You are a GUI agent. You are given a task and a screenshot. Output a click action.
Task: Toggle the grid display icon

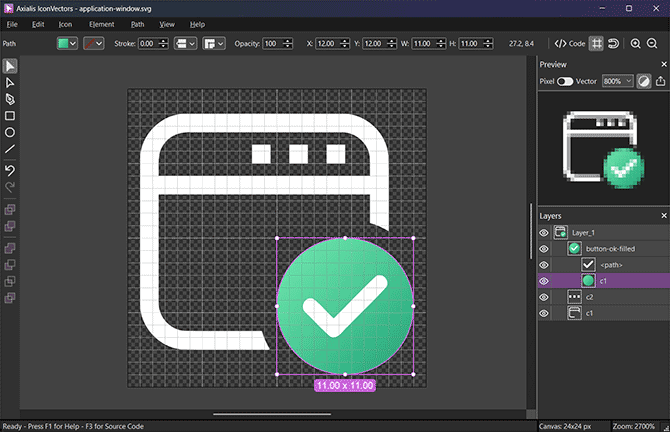[x=596, y=44]
